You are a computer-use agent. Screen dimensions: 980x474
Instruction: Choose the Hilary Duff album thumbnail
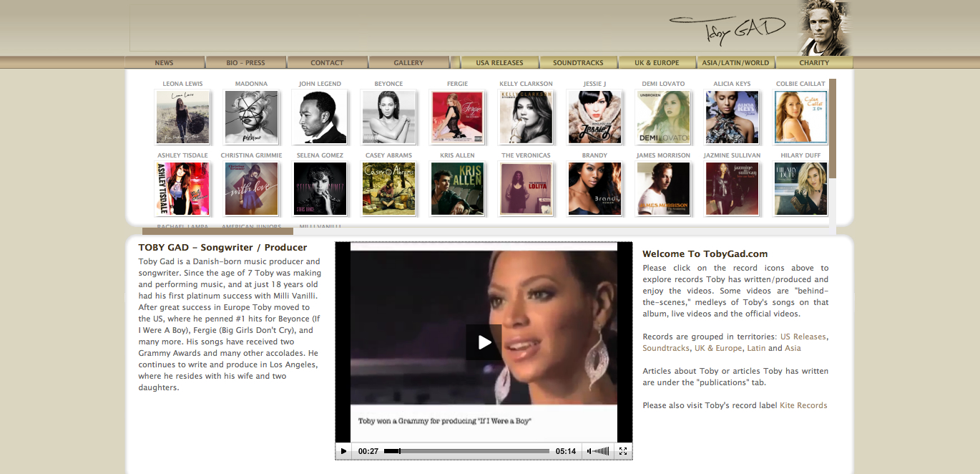[x=801, y=189]
